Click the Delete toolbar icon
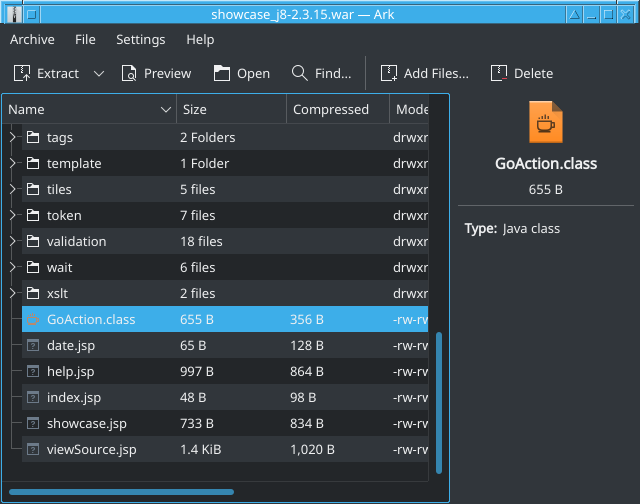The width and height of the screenshot is (640, 504). (x=498, y=73)
